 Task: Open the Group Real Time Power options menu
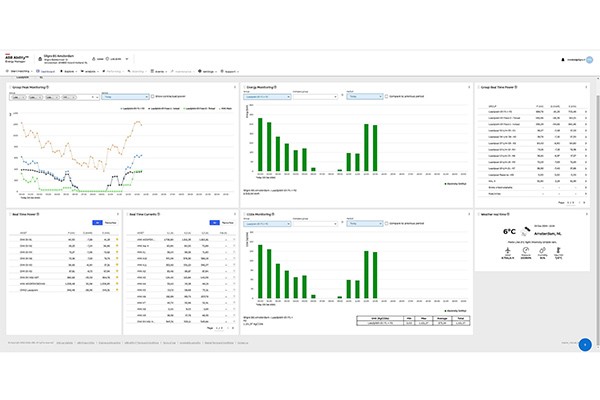pyautogui.click(x=586, y=88)
